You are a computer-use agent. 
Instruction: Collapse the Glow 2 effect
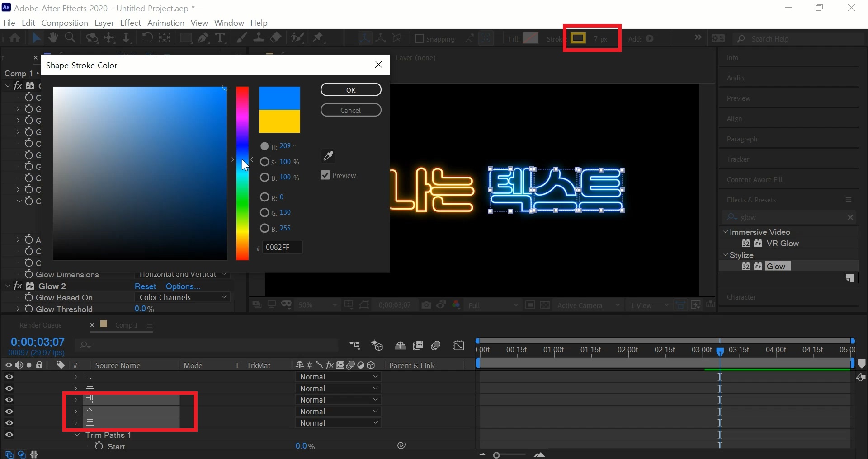click(8, 286)
